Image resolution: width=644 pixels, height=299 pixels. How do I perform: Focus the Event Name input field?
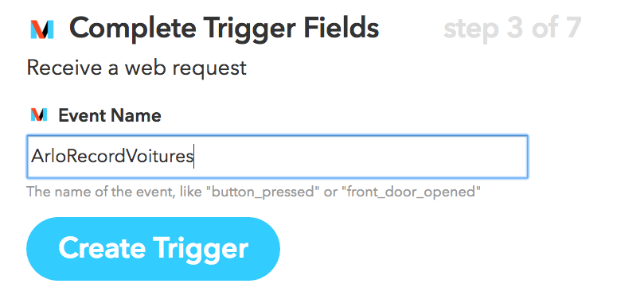click(x=277, y=157)
